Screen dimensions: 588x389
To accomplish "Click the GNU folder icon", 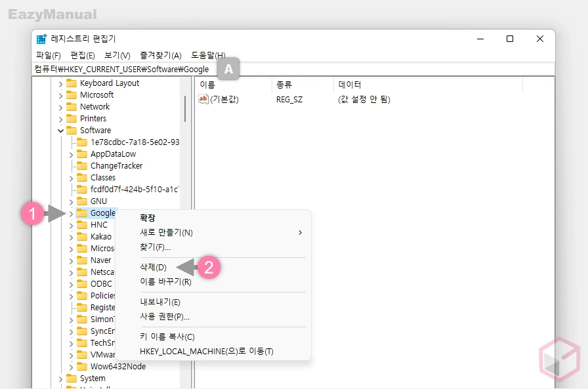I will pos(82,201).
